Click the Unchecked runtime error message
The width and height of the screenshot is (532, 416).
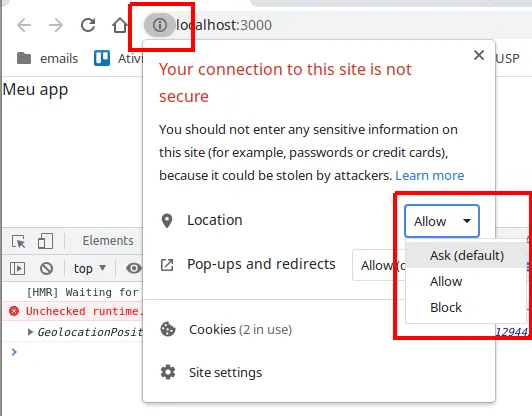click(x=84, y=311)
